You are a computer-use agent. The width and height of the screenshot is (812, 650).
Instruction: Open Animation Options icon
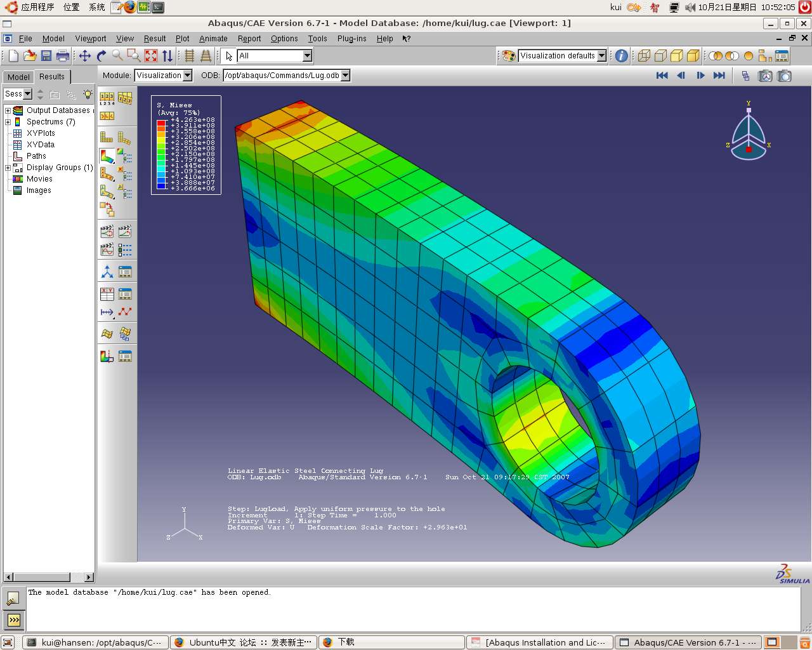125,249
